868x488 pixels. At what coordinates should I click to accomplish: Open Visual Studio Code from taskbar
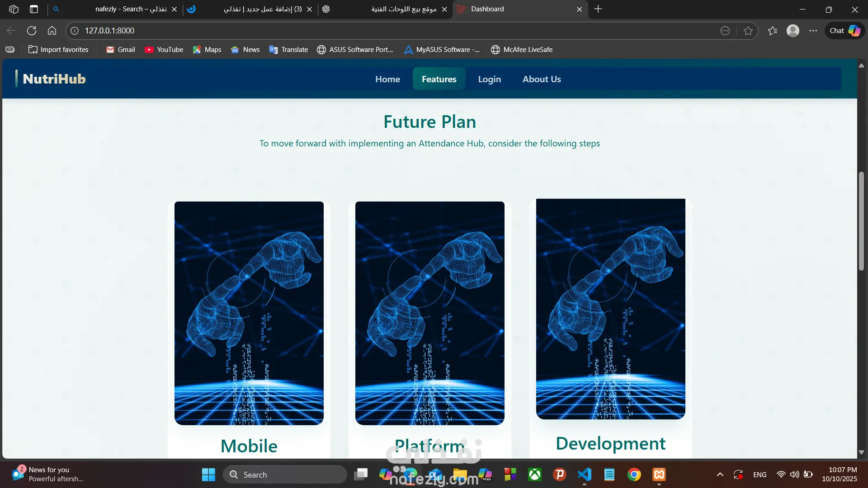pos(585,474)
